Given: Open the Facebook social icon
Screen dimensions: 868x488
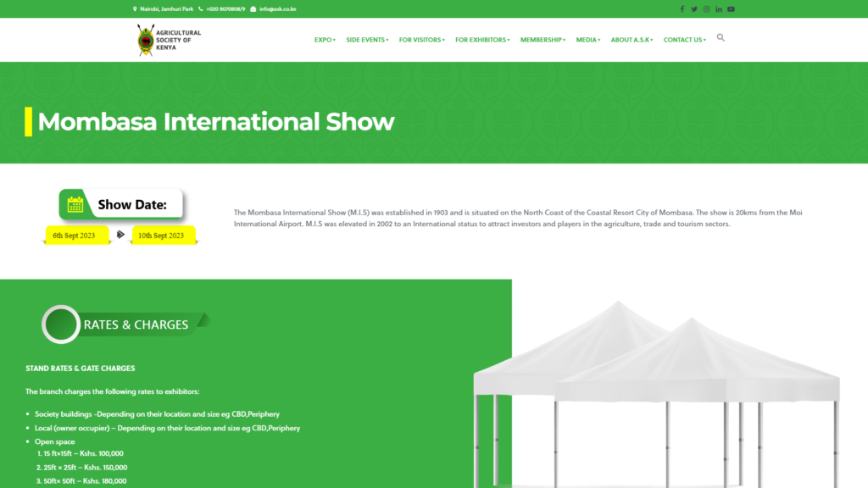Looking at the screenshot, I should (x=682, y=8).
